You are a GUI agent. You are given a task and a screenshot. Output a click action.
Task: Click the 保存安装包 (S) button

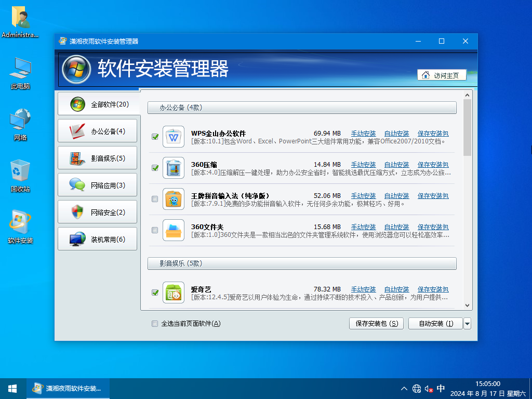[x=376, y=324]
